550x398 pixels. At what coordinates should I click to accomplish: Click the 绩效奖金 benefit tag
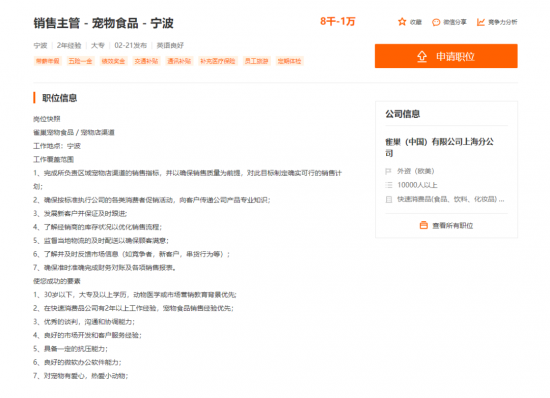(x=113, y=61)
